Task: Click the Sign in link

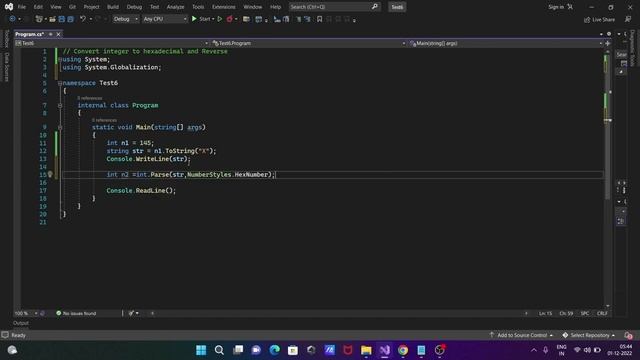Action: 556,7
